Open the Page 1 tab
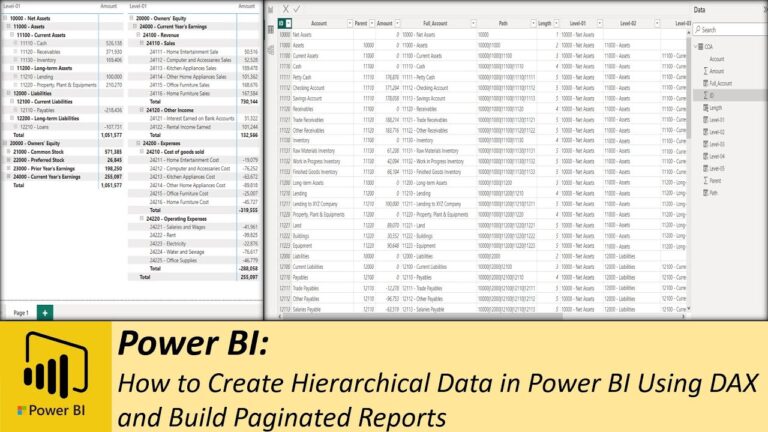Viewport: 768px width, 432px height. click(21, 312)
